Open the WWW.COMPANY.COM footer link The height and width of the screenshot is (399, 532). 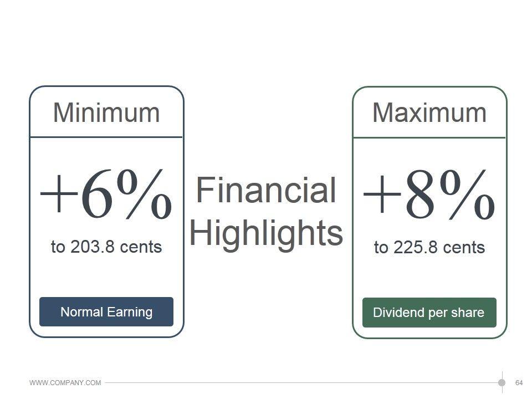(65, 383)
